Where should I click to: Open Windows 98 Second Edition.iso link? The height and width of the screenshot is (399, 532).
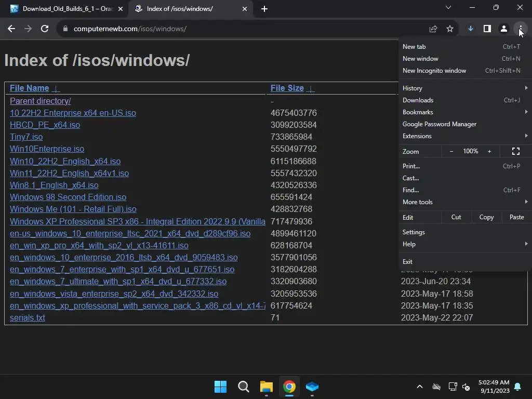pyautogui.click(x=68, y=197)
